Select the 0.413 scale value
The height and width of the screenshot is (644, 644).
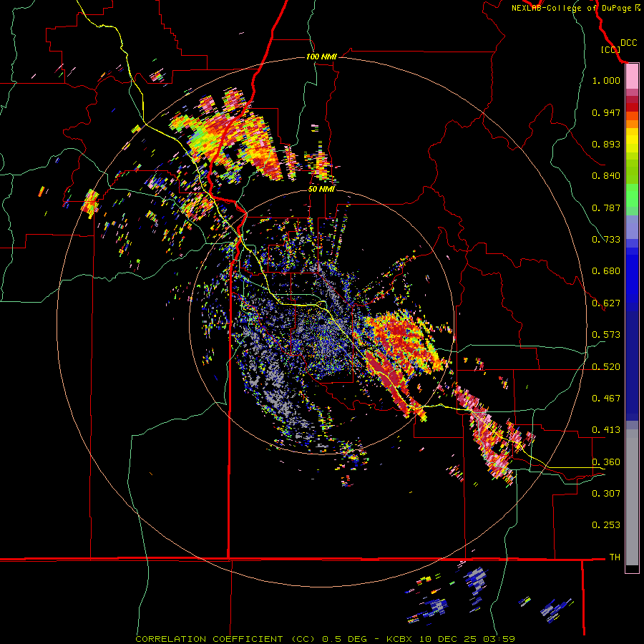point(606,430)
